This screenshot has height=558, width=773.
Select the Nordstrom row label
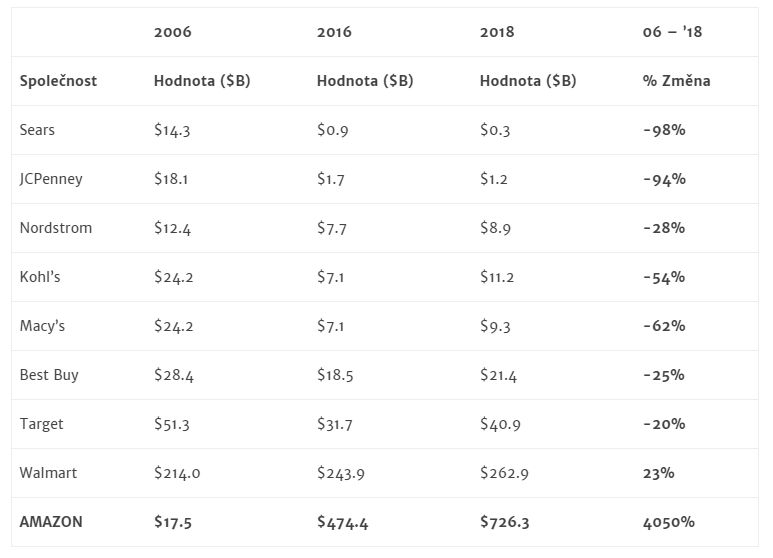[55, 228]
